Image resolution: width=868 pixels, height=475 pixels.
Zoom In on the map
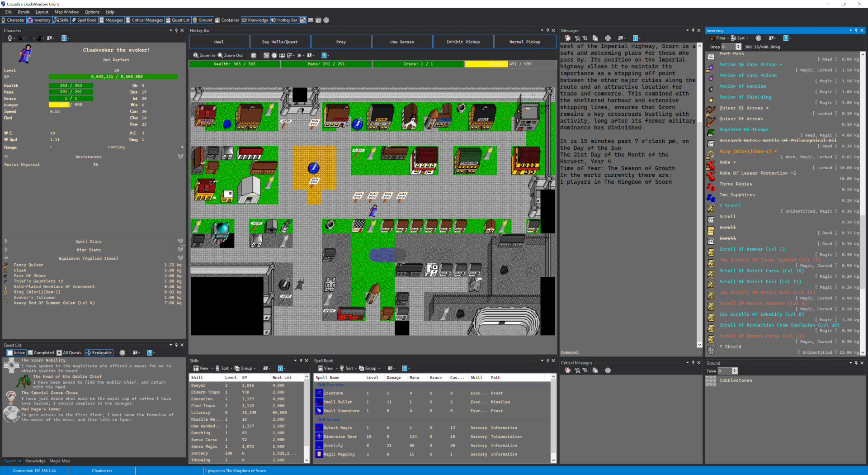204,55
